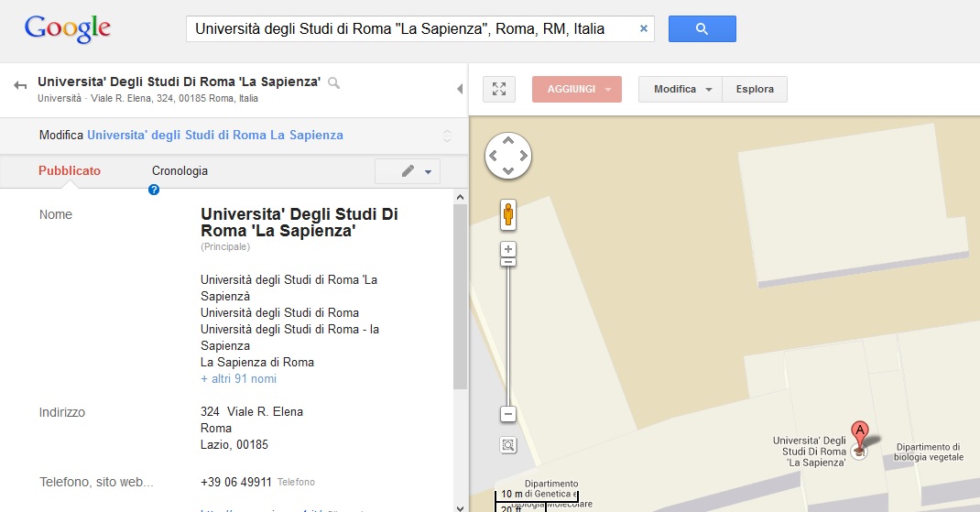This screenshot has width=980, height=512.
Task: Click the Google logo
Action: (68, 28)
